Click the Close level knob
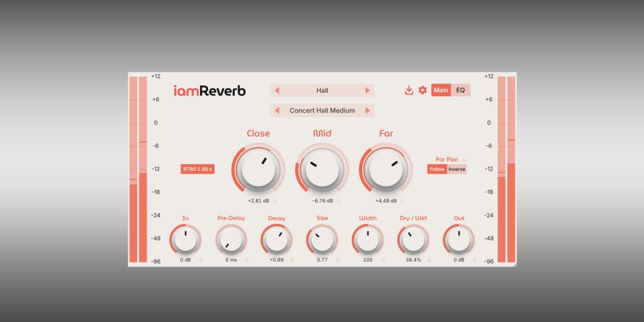Viewport: 644px width, 322px height. pyautogui.click(x=258, y=169)
